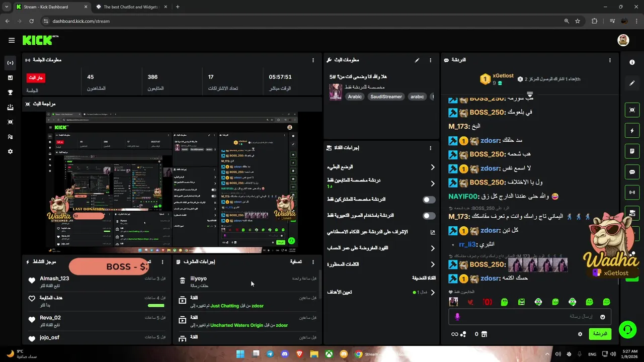Open the AI chat moderation external link icon
644x362 pixels.
point(432,232)
